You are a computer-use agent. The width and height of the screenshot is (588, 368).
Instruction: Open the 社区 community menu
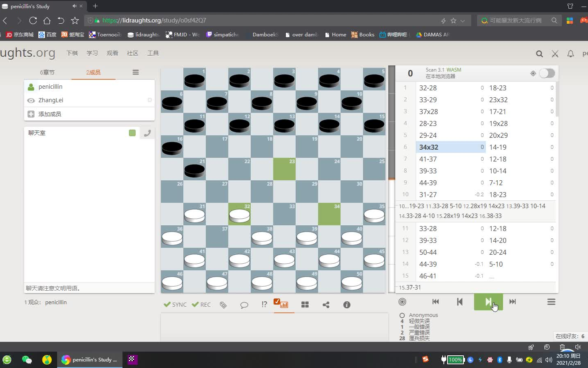133,53
